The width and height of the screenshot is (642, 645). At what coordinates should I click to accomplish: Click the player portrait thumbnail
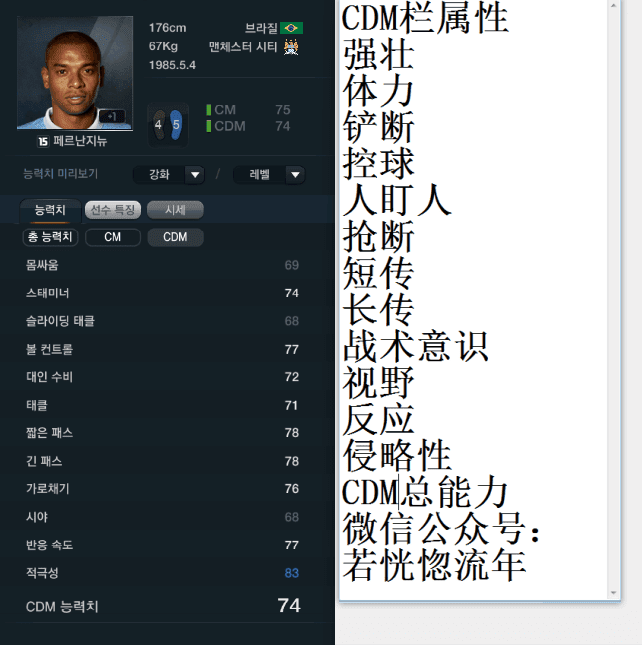75,73
